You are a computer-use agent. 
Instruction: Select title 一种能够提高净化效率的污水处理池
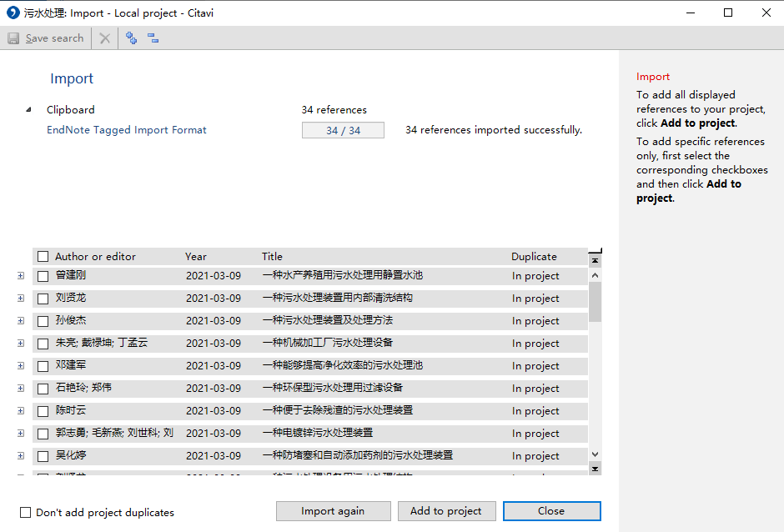click(x=343, y=365)
